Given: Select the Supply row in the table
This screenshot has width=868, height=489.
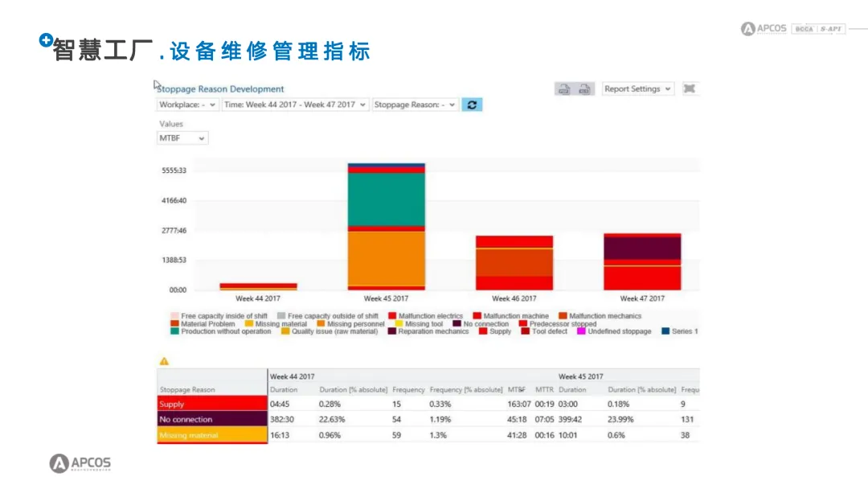Looking at the screenshot, I should pos(428,404).
